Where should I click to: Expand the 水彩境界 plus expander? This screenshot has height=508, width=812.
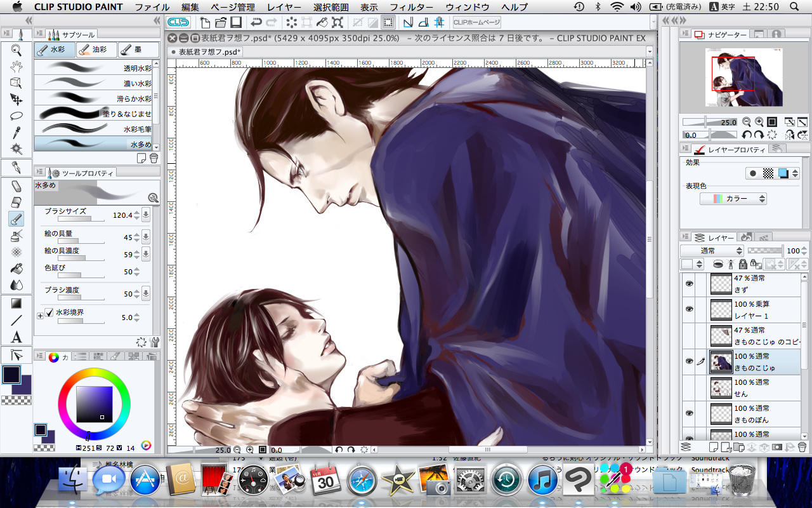pos(41,315)
